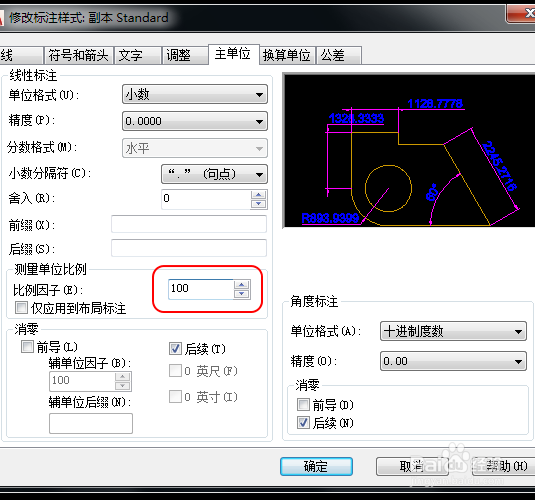
Task: Click the 前缀 text field
Action: tap(189, 224)
